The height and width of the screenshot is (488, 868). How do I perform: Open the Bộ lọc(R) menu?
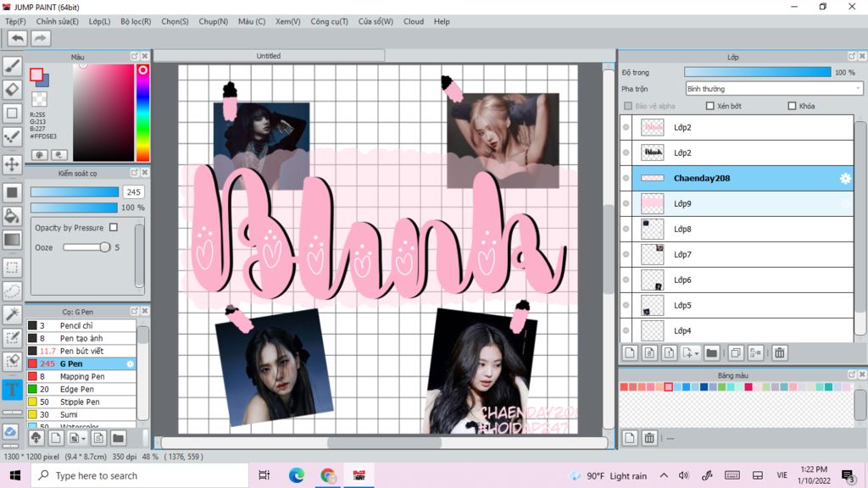(136, 21)
